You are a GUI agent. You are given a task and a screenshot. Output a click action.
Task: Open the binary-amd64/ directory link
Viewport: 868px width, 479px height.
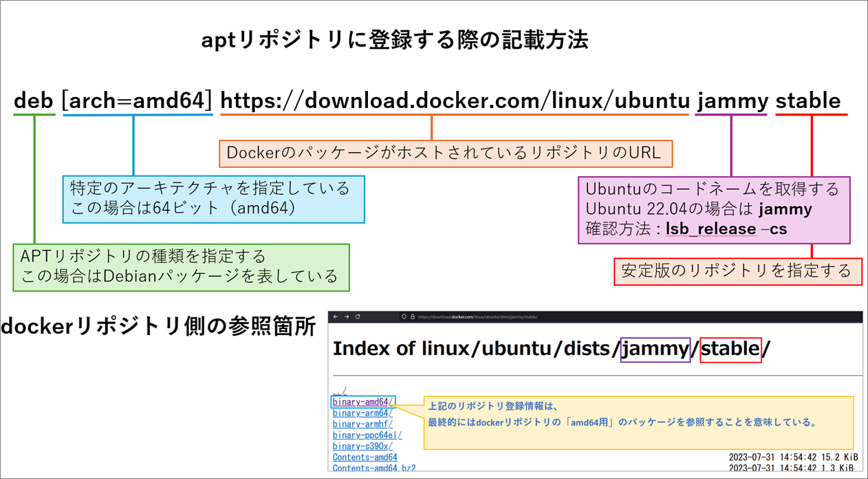click(361, 401)
